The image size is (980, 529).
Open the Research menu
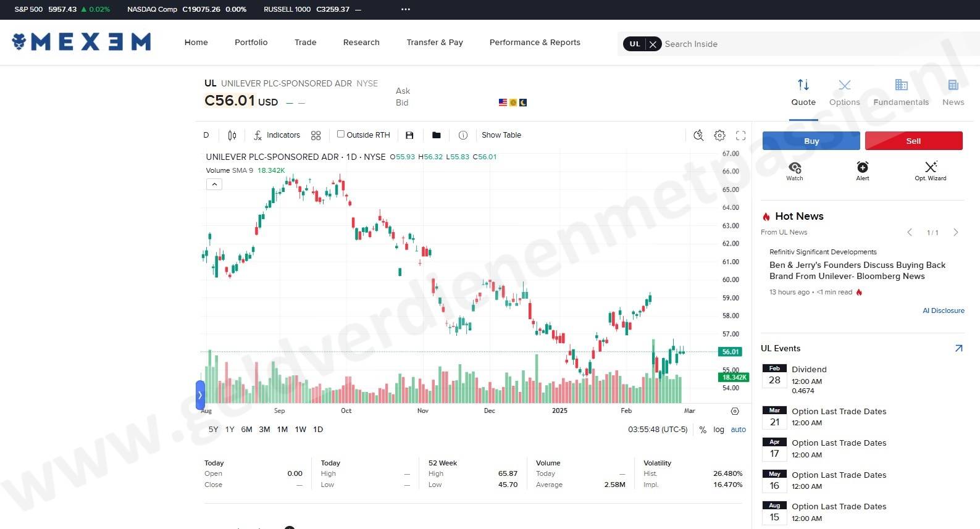coord(361,43)
